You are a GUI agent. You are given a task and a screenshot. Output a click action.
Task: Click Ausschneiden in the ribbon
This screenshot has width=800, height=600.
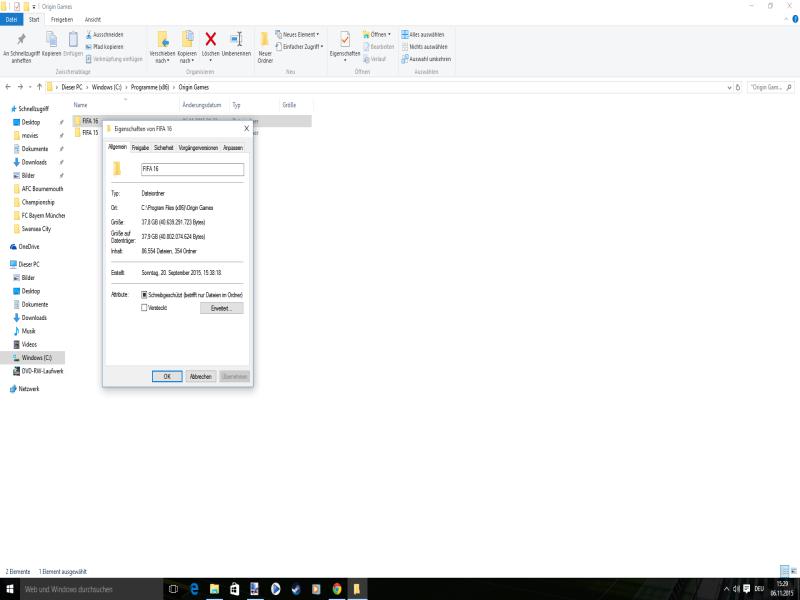coord(105,35)
